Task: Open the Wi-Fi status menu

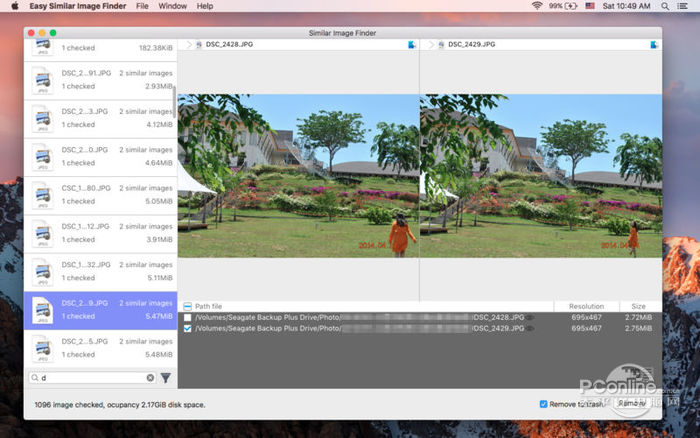Action: coord(537,6)
